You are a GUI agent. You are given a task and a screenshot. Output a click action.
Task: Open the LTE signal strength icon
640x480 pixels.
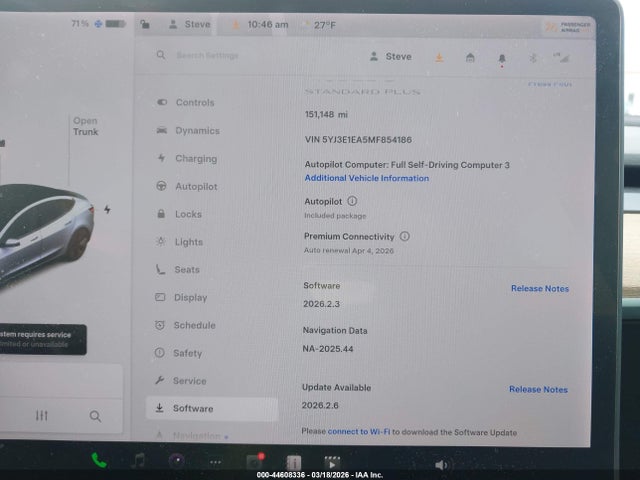pos(562,58)
